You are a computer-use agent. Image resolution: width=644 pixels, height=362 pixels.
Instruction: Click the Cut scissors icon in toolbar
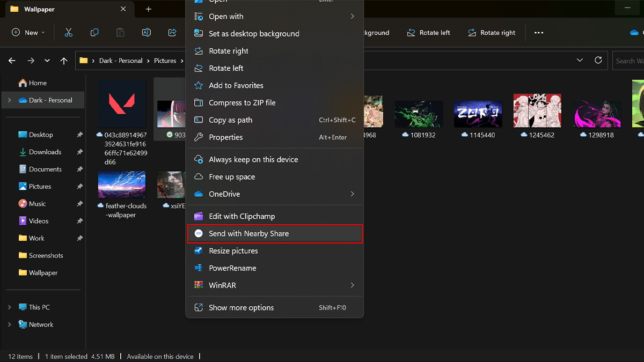[x=68, y=33]
